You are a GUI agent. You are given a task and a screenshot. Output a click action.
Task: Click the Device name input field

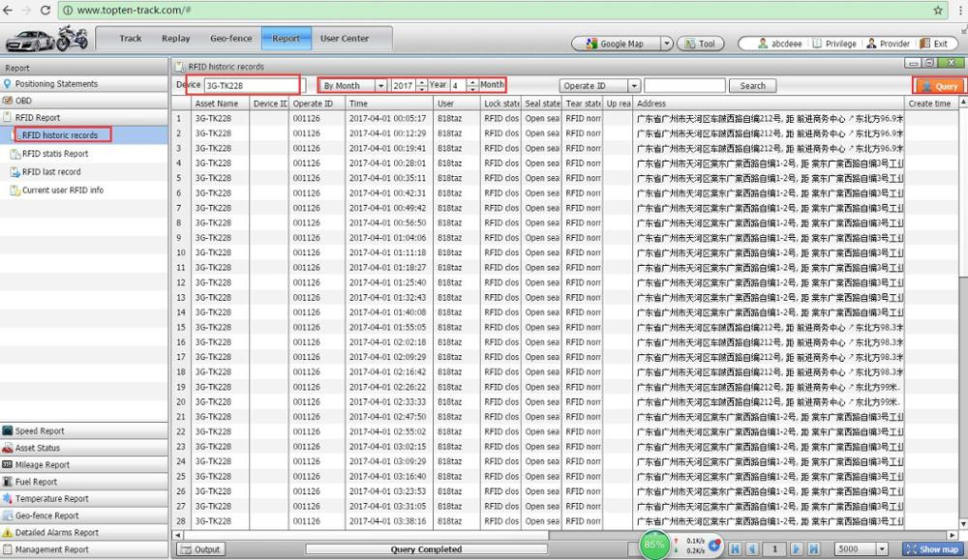pos(252,86)
